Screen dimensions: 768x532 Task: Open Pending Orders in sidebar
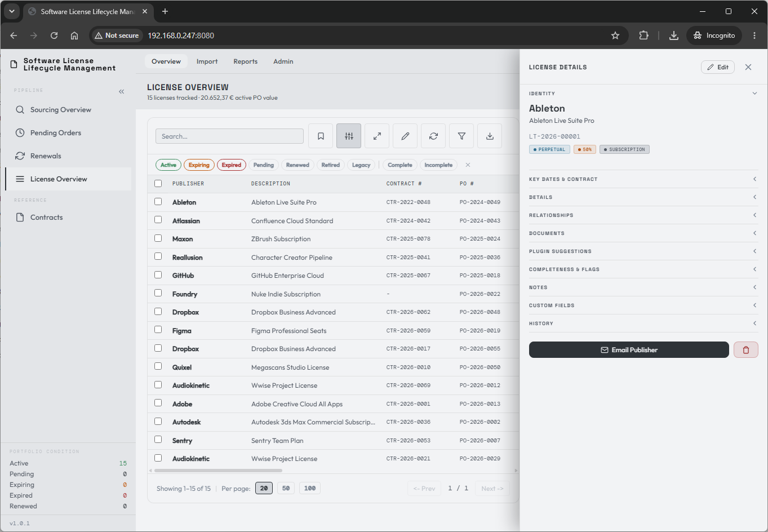[68, 133]
